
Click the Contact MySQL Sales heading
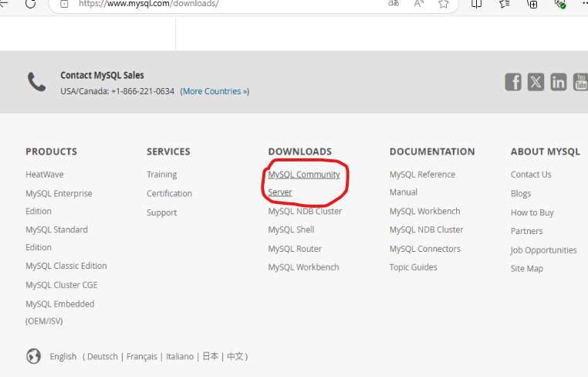tap(103, 75)
